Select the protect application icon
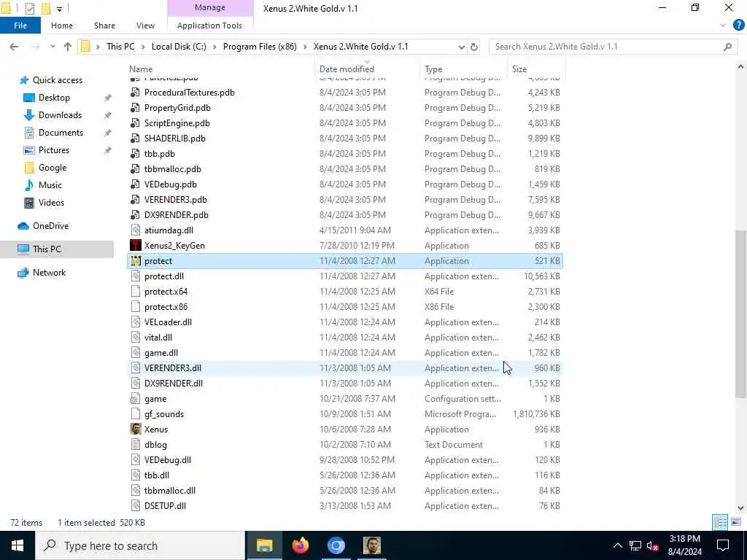747x560 pixels. coord(135,261)
